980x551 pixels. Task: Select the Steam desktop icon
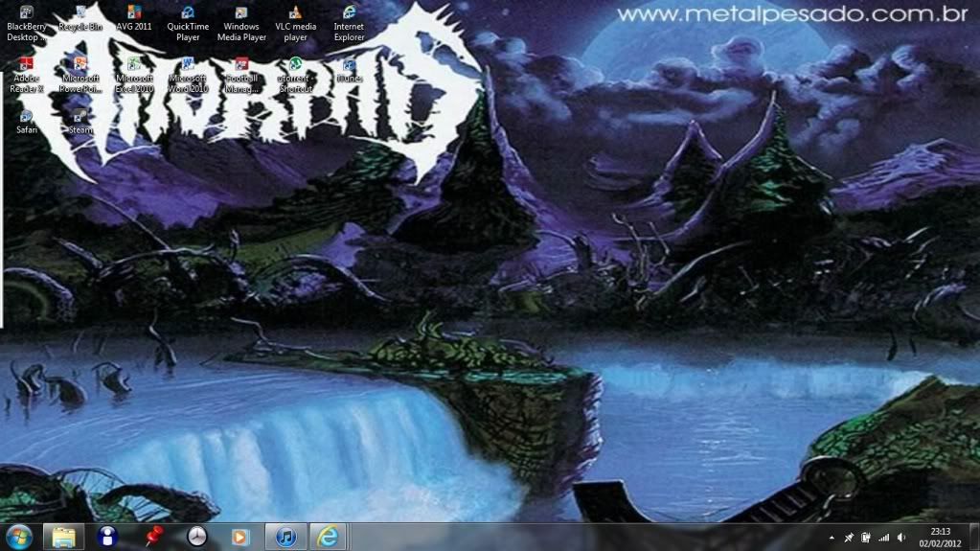coord(80,122)
